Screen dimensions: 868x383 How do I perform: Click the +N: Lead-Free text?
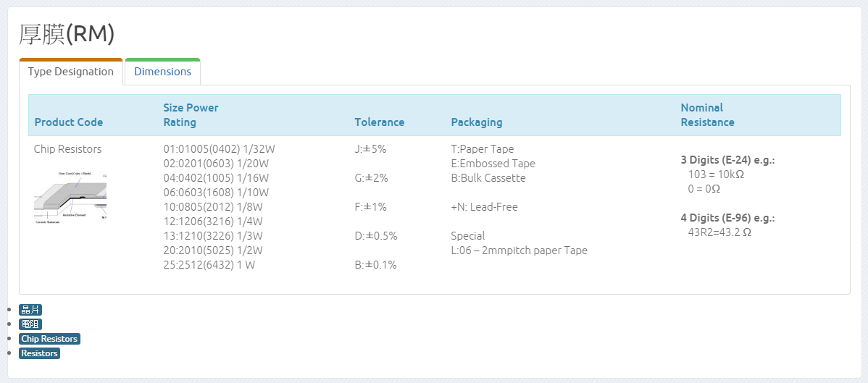click(484, 207)
